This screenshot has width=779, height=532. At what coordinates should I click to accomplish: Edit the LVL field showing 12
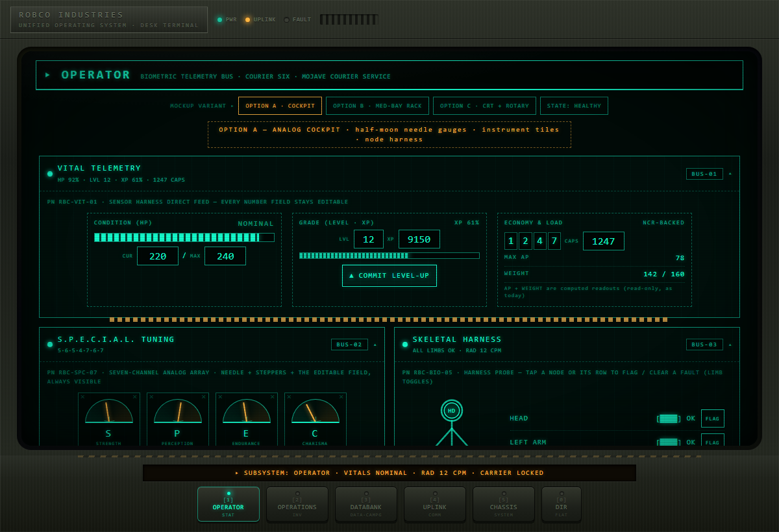pos(369,239)
